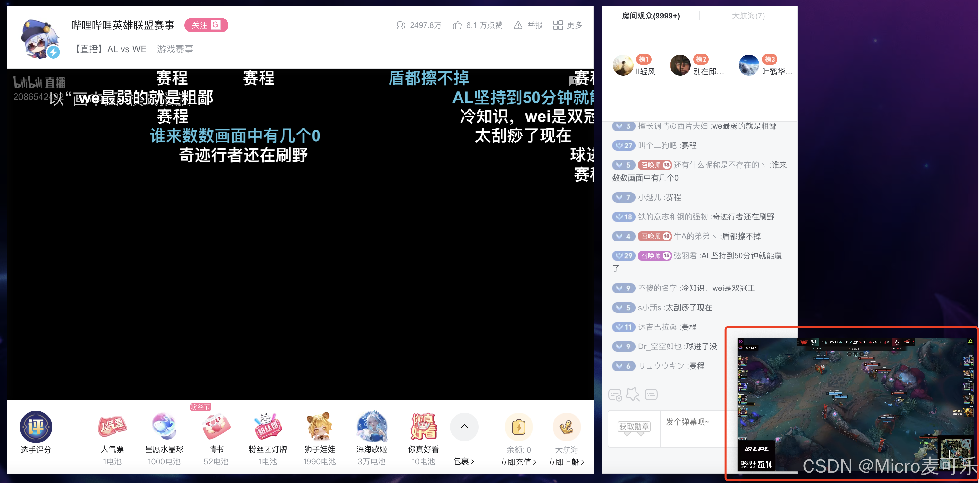Viewport: 980px width, 483px height.
Task: Open 选手评分 player rating icon
Action: 36,427
